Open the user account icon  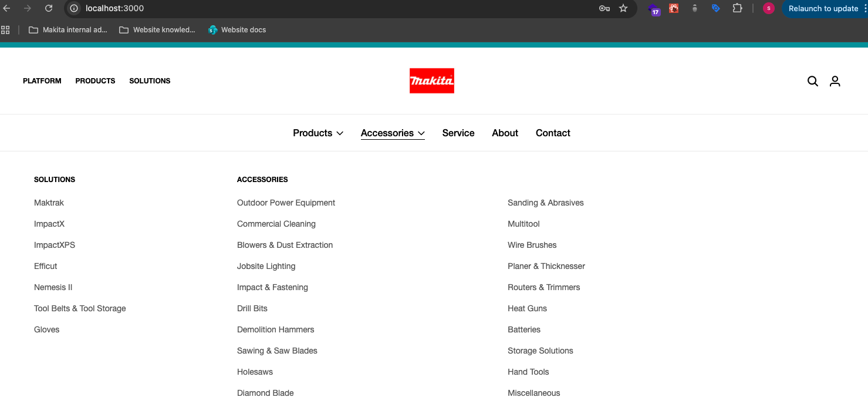pos(835,81)
